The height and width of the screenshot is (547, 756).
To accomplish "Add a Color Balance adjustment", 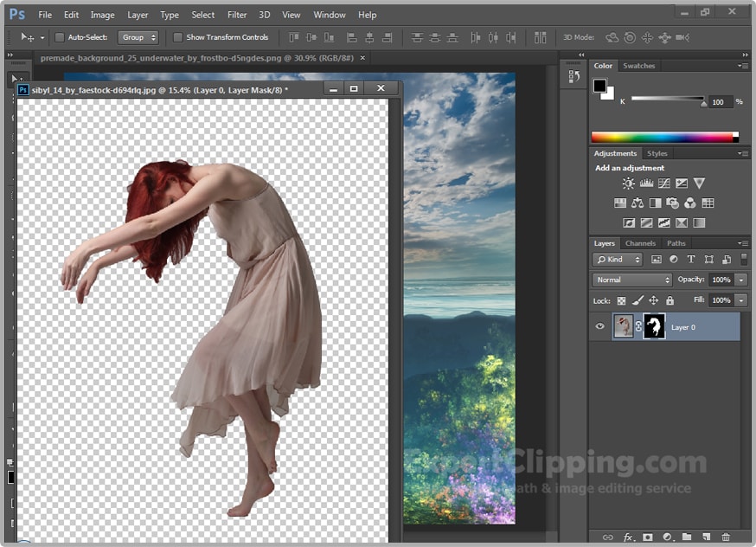I will [x=637, y=203].
